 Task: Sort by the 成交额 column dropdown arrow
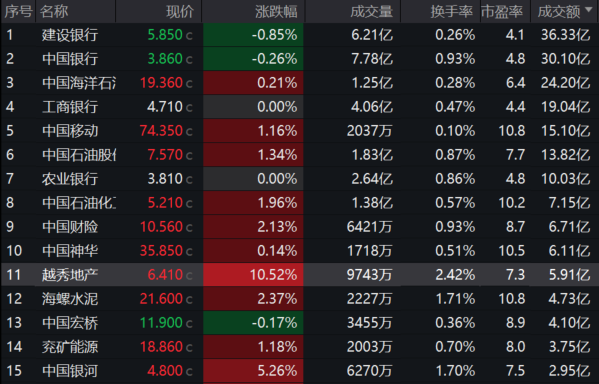tap(588, 9)
